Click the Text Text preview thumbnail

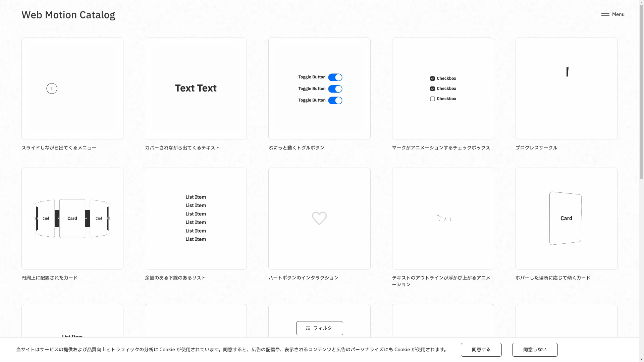pos(196,88)
